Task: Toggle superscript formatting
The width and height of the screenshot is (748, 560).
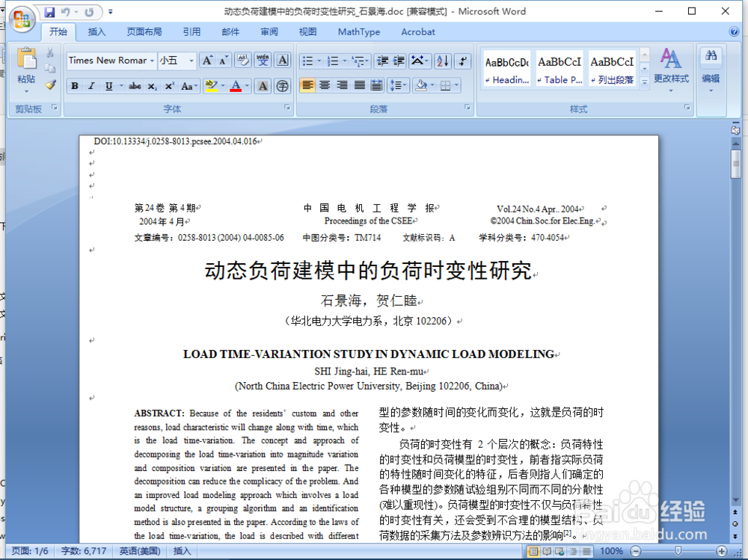Action: (169, 86)
